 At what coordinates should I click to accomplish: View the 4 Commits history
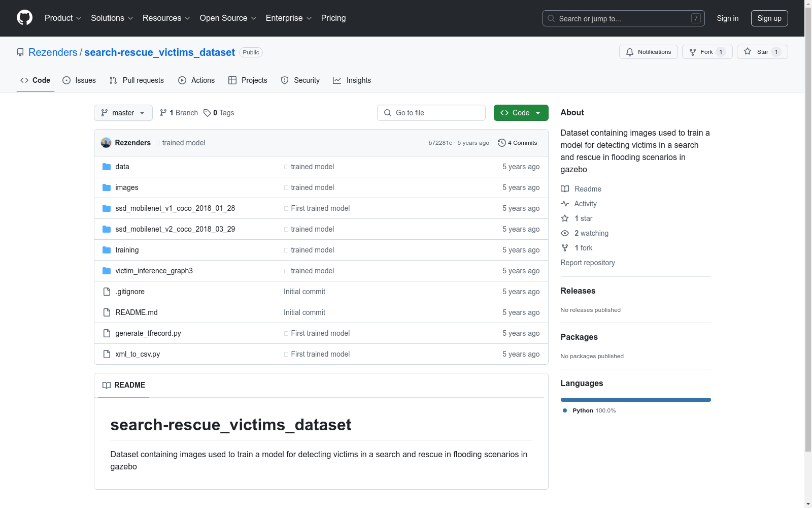click(x=518, y=143)
